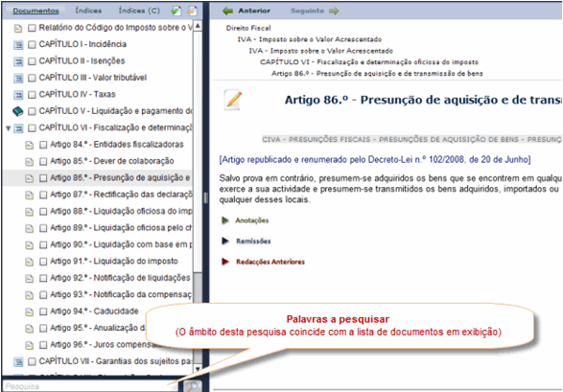Click the green left arrow icon
This screenshot has height=392, width=563.
click(227, 12)
